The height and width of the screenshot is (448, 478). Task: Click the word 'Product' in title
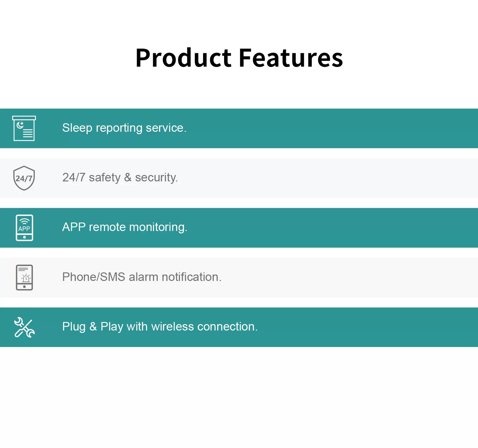point(184,58)
